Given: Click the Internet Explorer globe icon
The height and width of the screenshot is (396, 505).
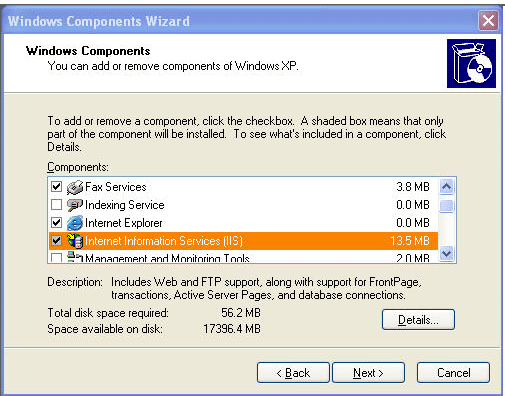Looking at the screenshot, I should click(75, 223).
